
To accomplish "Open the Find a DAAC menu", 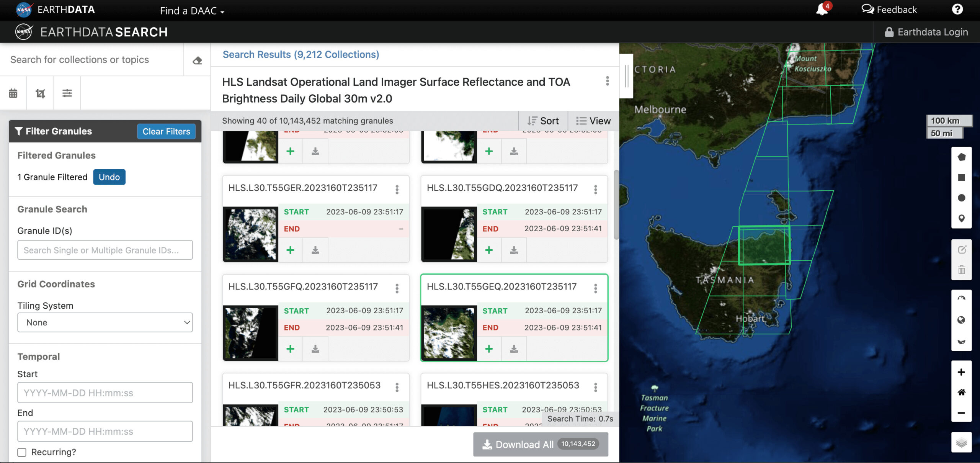I will [192, 11].
